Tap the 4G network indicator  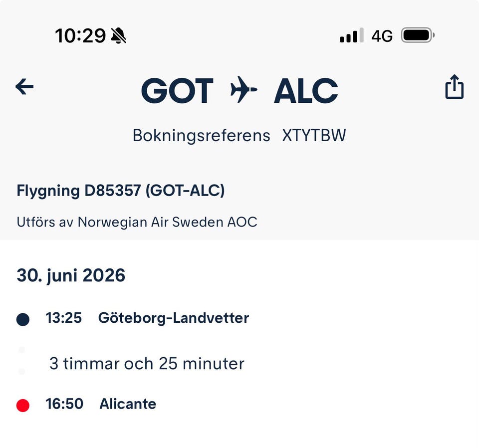point(382,36)
